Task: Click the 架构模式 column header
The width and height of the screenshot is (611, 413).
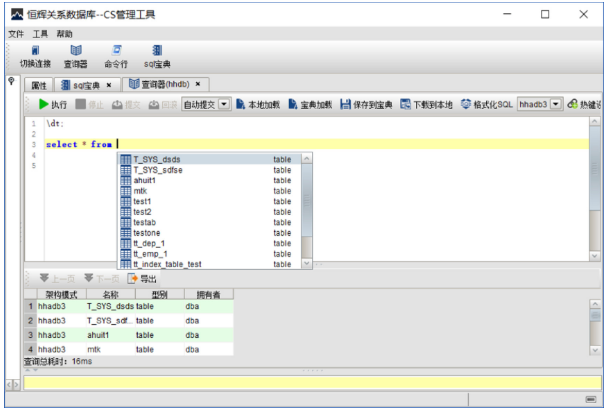Action: [62, 295]
